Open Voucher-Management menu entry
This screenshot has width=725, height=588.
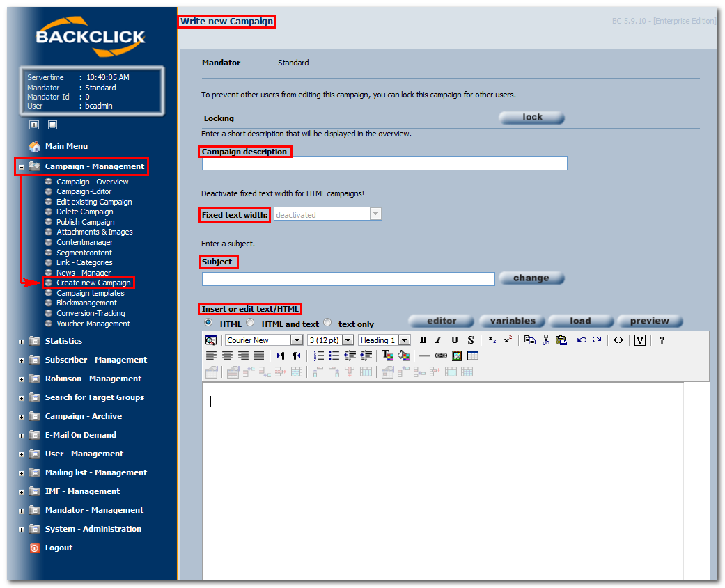coord(93,324)
